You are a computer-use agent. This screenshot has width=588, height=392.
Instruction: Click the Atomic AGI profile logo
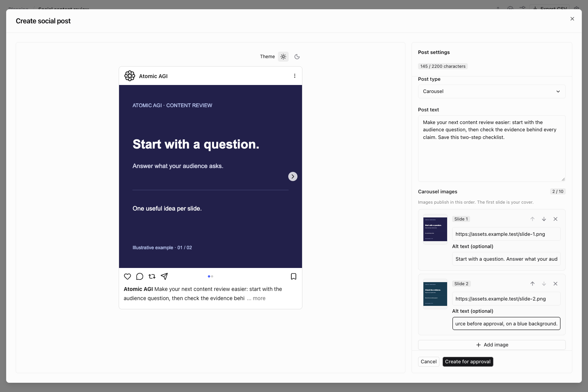(x=130, y=76)
